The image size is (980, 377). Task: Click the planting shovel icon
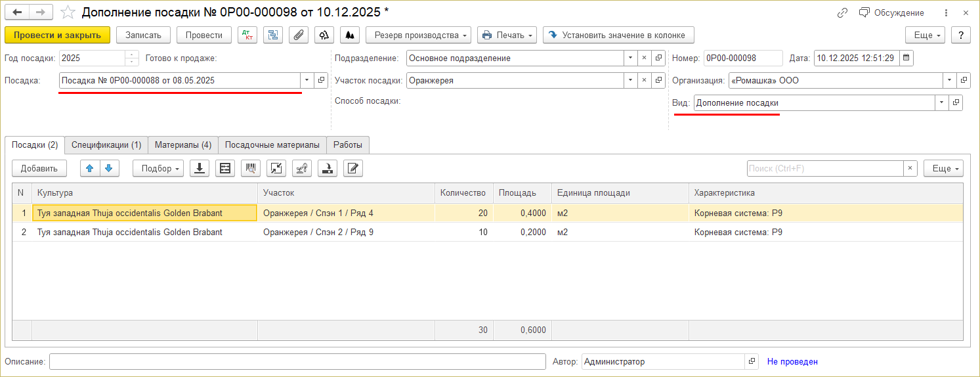click(x=302, y=168)
